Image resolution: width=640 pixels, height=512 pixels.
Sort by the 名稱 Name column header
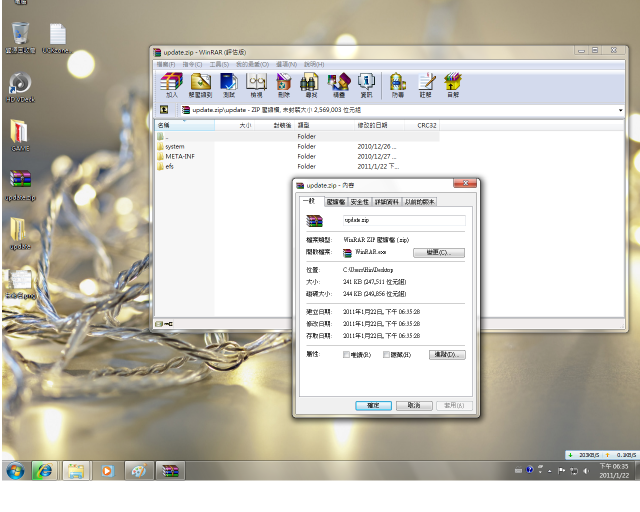[x=184, y=125]
